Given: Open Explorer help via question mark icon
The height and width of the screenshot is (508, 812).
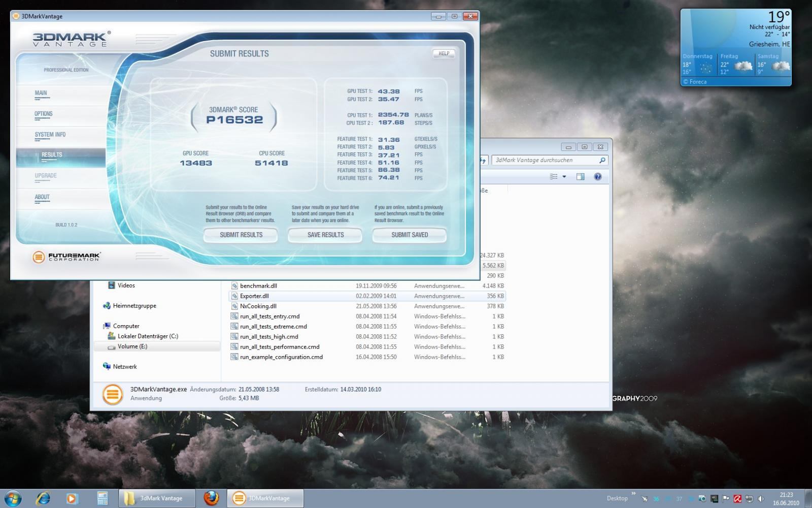Looking at the screenshot, I should point(598,177).
